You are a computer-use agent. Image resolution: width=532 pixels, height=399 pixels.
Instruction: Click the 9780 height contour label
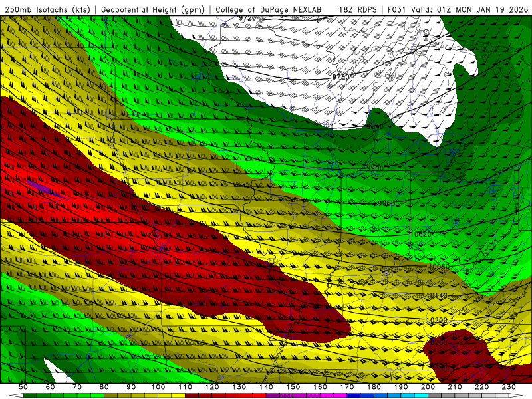(340, 77)
